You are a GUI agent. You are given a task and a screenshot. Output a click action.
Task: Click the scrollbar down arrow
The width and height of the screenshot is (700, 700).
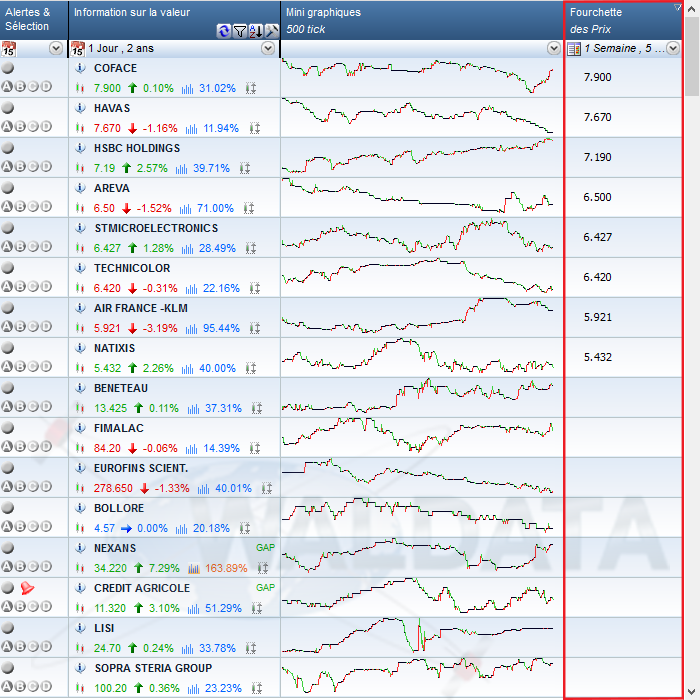click(692, 691)
